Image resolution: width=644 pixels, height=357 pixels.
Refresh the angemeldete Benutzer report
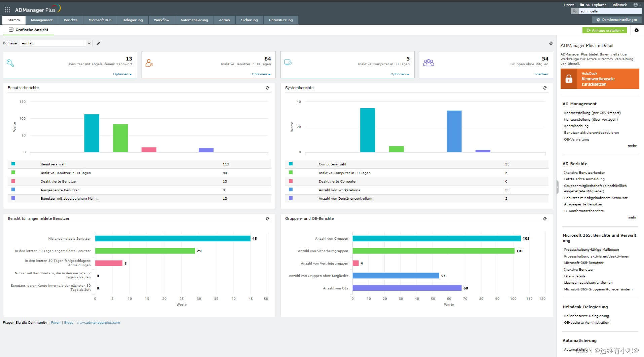(x=267, y=219)
